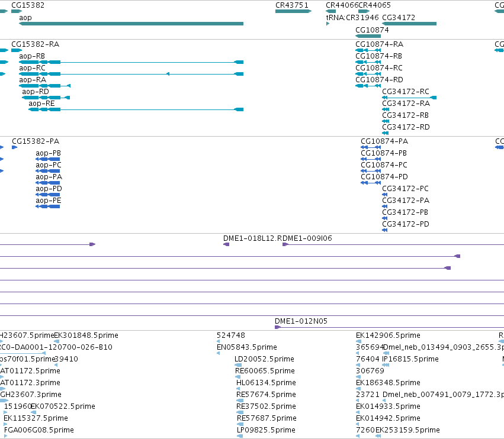Click the EN05843.5prime EST label

[x=247, y=347]
